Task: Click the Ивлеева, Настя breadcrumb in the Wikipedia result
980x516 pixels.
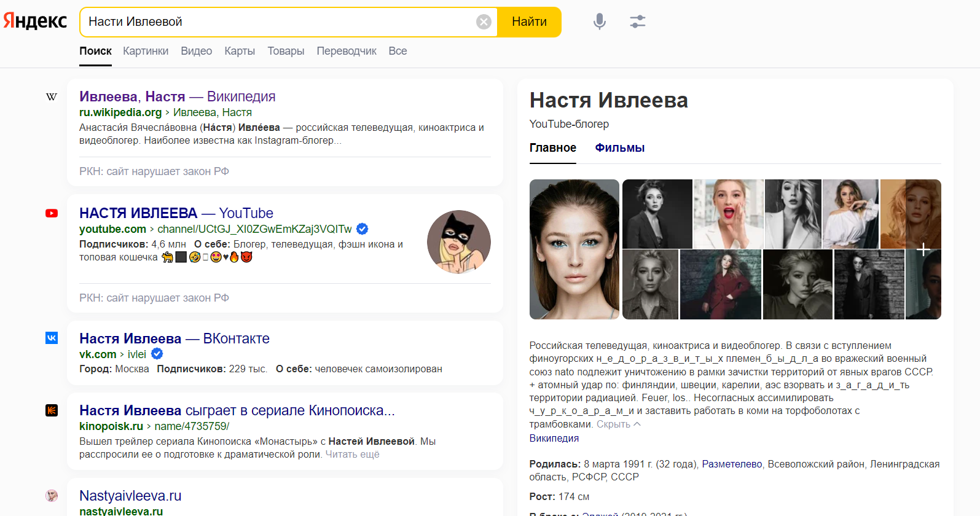Action: pyautogui.click(x=213, y=112)
